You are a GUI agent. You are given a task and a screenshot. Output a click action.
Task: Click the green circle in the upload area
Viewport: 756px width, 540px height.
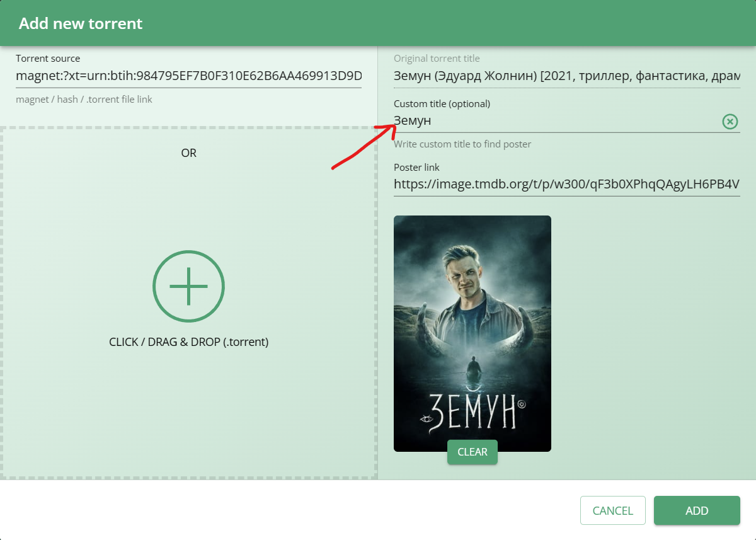tap(188, 286)
